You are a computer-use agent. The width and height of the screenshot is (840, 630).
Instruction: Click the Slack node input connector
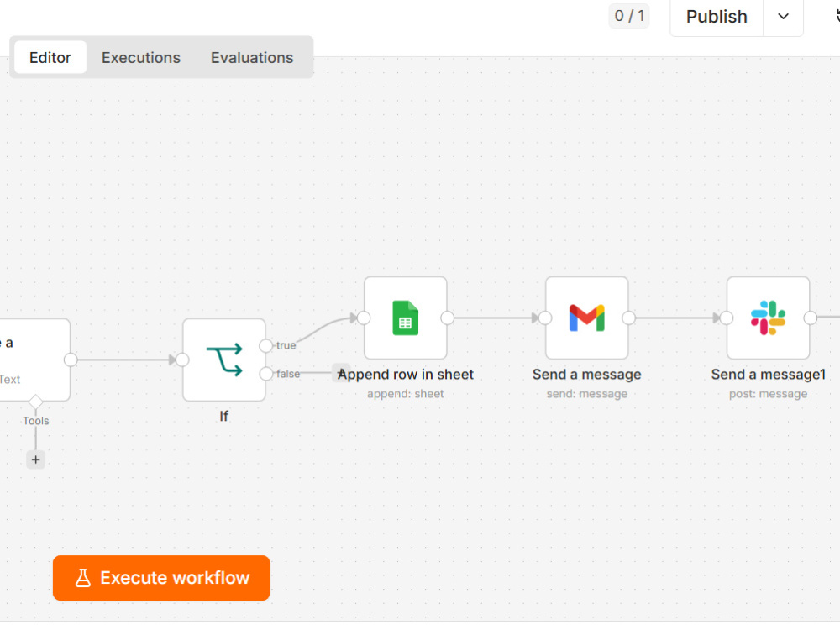[727, 318]
